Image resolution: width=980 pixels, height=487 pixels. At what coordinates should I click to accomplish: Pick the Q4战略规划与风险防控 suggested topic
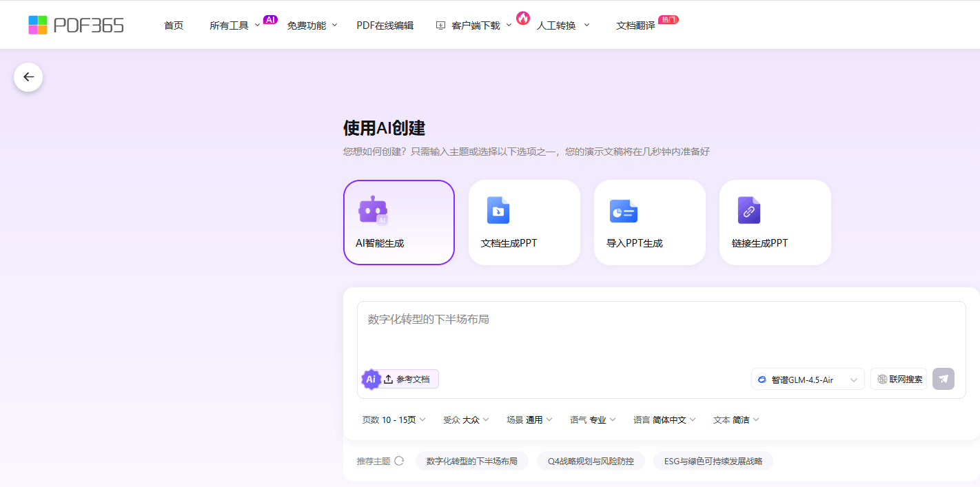[591, 461]
